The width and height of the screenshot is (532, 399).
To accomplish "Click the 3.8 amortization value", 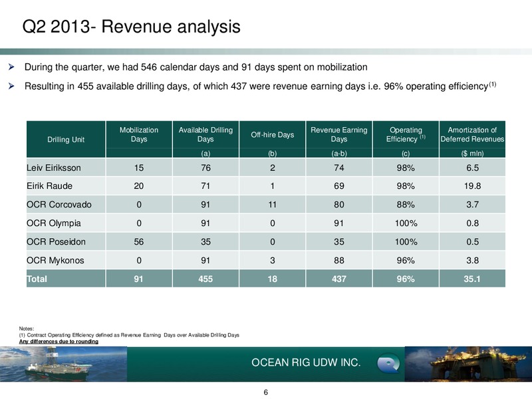I will click(472, 261).
